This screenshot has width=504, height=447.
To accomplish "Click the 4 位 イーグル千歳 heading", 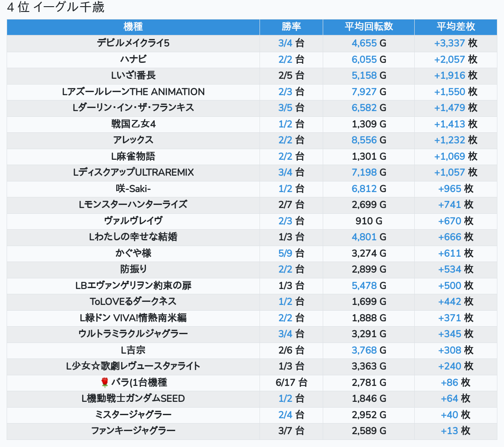I will 56,7.
